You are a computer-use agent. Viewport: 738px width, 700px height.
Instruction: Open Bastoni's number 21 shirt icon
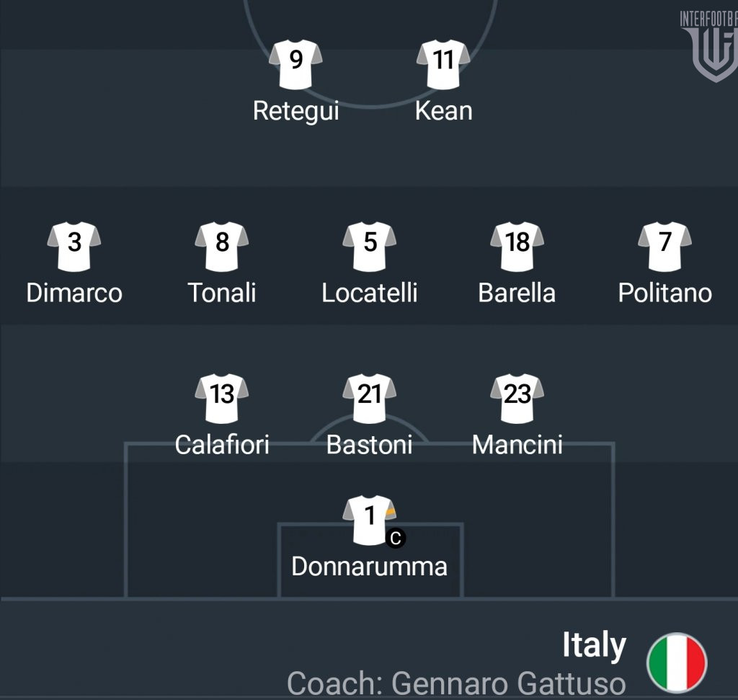(x=370, y=397)
